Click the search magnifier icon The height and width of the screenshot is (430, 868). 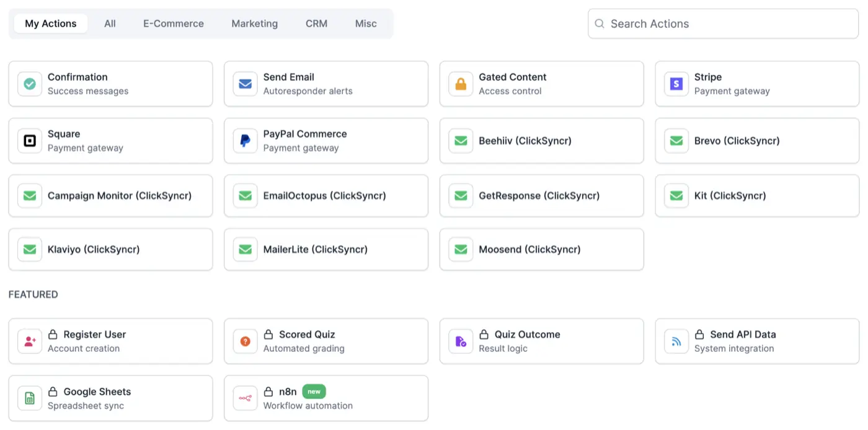[x=600, y=24]
